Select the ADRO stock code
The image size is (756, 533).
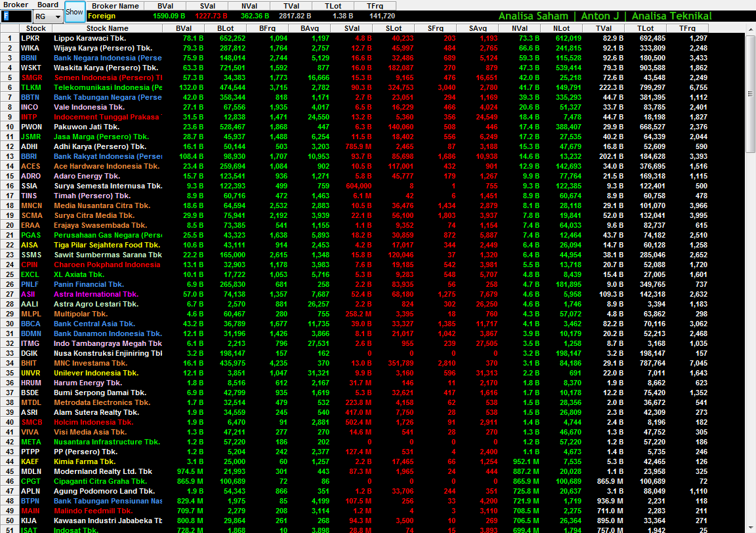click(x=31, y=176)
